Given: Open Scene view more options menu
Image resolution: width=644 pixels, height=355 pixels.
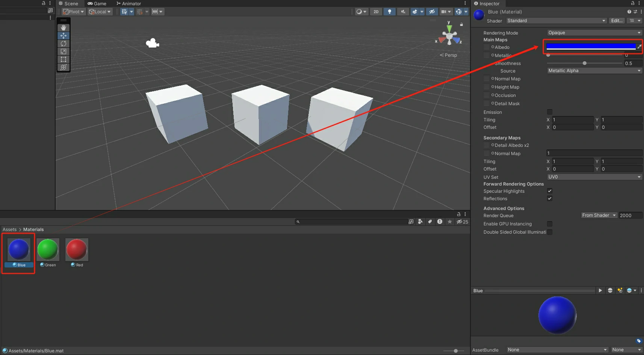Looking at the screenshot, I should click(465, 3).
